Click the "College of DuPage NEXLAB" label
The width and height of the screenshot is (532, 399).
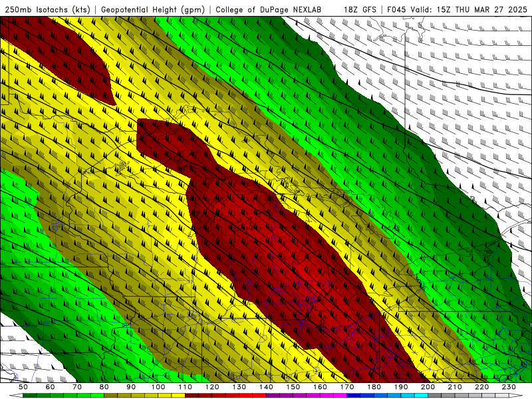click(x=269, y=10)
